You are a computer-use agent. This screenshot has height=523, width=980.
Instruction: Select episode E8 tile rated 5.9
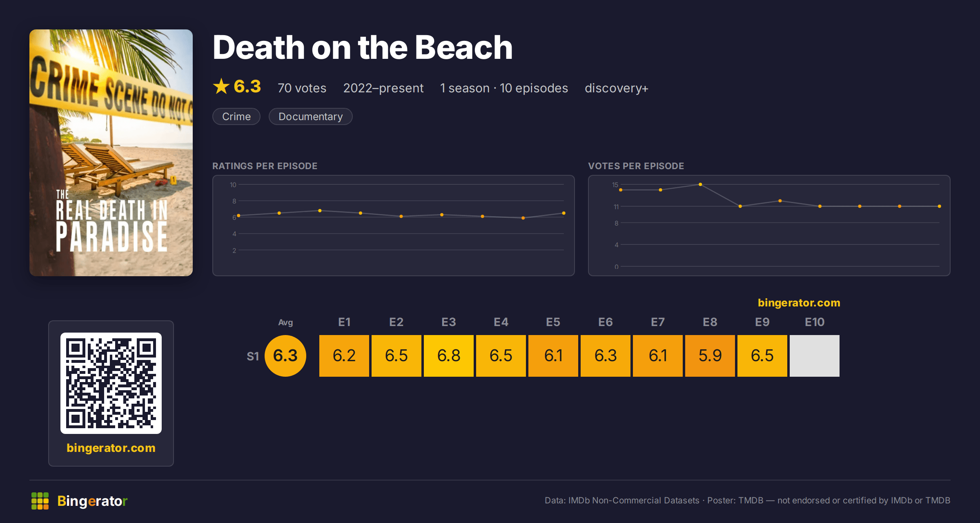pos(710,356)
